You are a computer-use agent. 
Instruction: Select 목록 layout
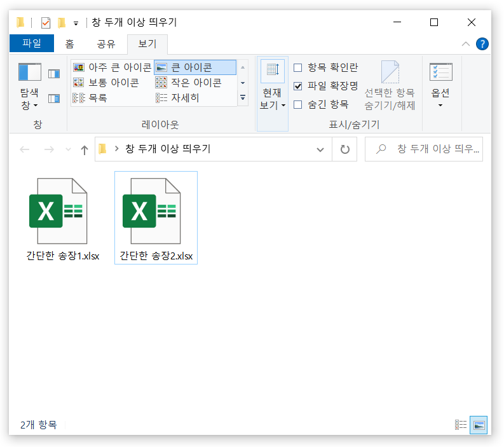[x=90, y=98]
